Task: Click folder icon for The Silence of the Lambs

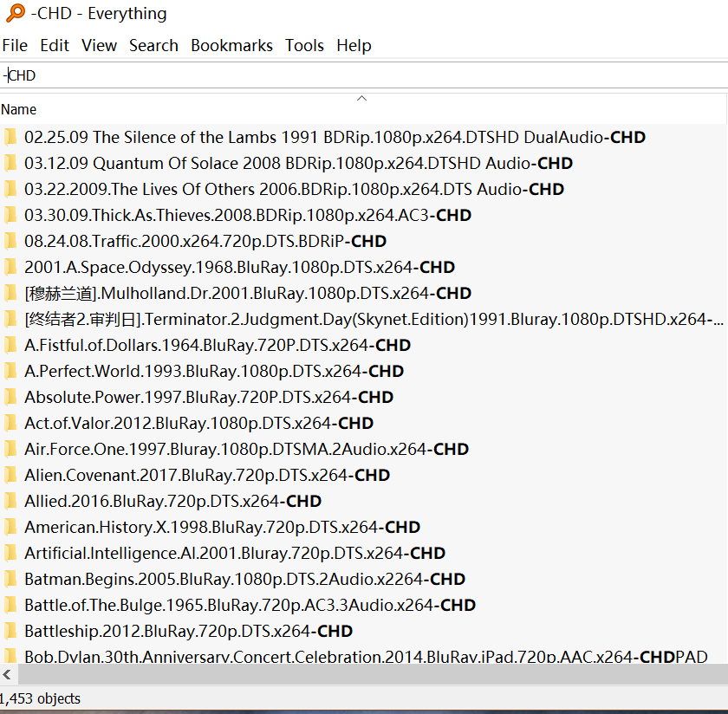Action: click(10, 137)
